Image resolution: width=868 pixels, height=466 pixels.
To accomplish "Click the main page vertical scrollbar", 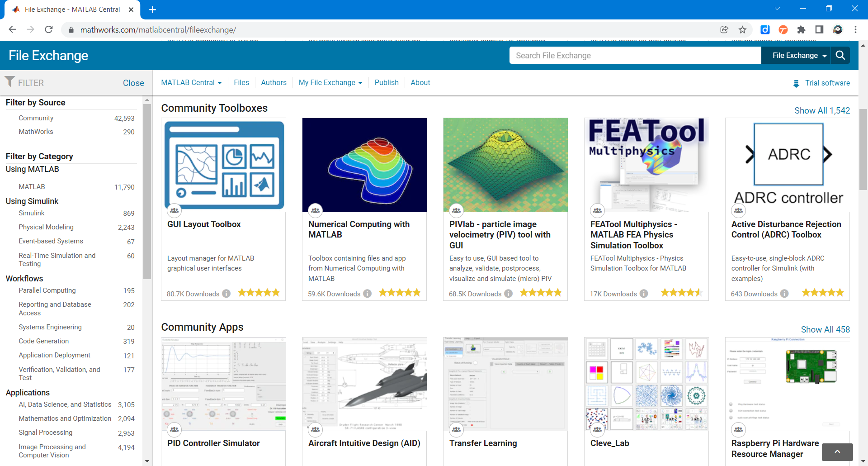I will click(863, 149).
